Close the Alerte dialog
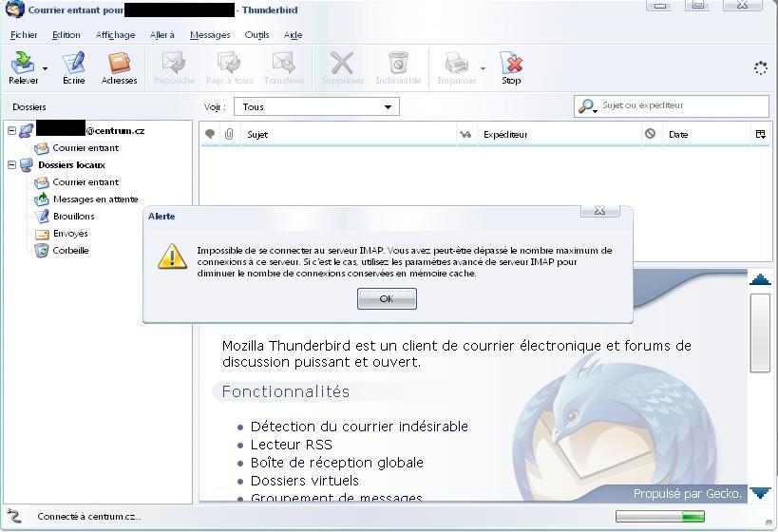 click(x=599, y=210)
